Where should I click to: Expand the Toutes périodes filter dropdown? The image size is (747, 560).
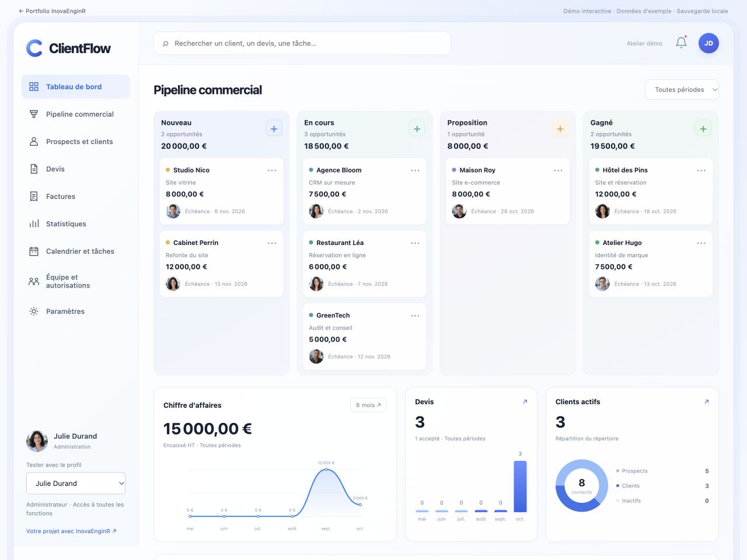(682, 90)
